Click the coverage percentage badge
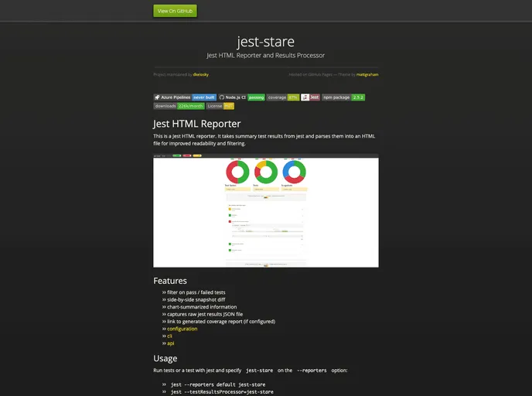Image resolution: width=532 pixels, height=396 pixels. click(x=283, y=97)
